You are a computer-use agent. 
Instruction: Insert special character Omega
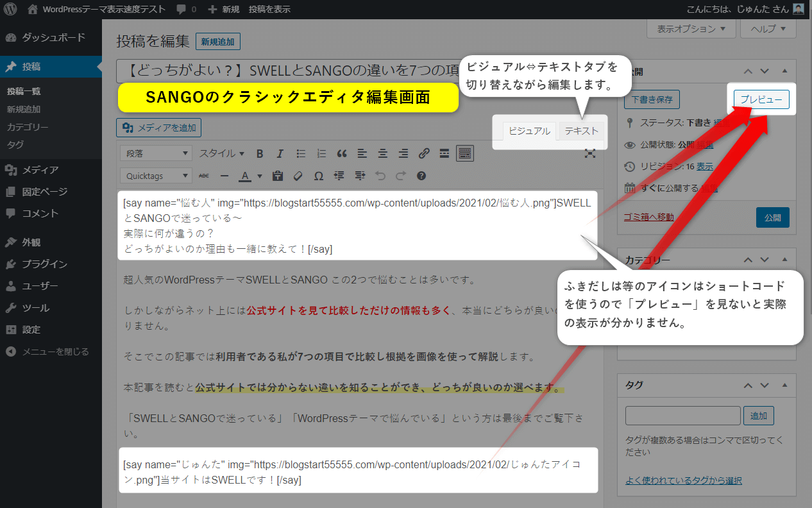[319, 176]
